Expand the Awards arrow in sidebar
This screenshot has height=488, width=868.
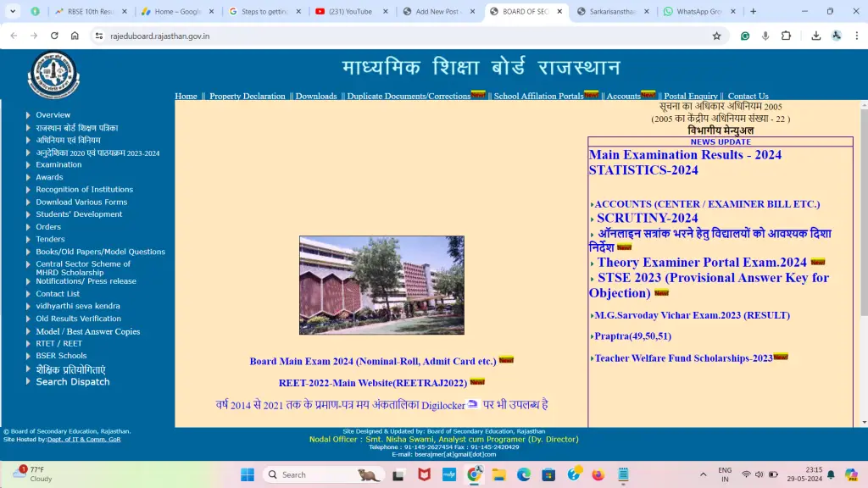[28, 177]
